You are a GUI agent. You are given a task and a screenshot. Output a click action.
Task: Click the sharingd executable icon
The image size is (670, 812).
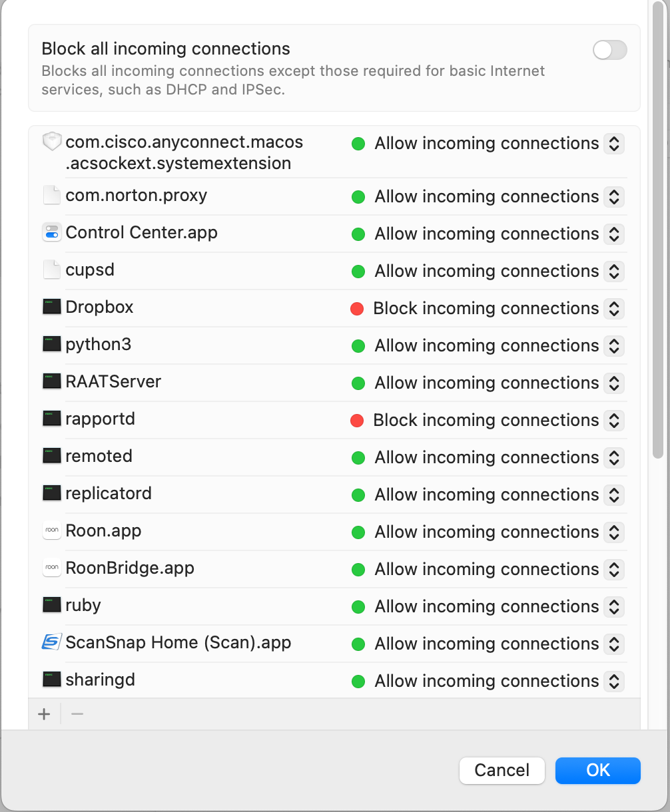click(x=51, y=680)
